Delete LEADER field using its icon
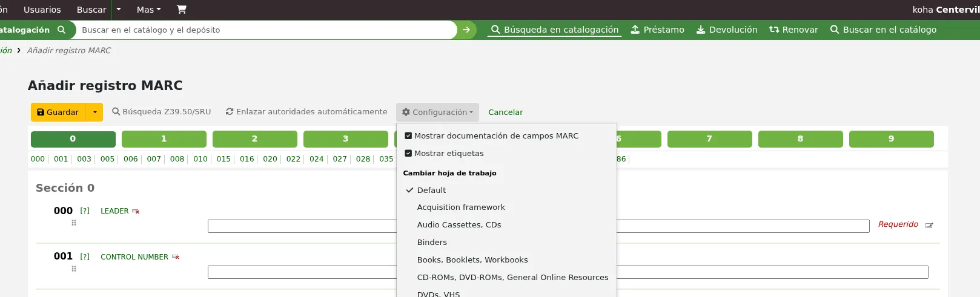The image size is (980, 297). click(136, 211)
